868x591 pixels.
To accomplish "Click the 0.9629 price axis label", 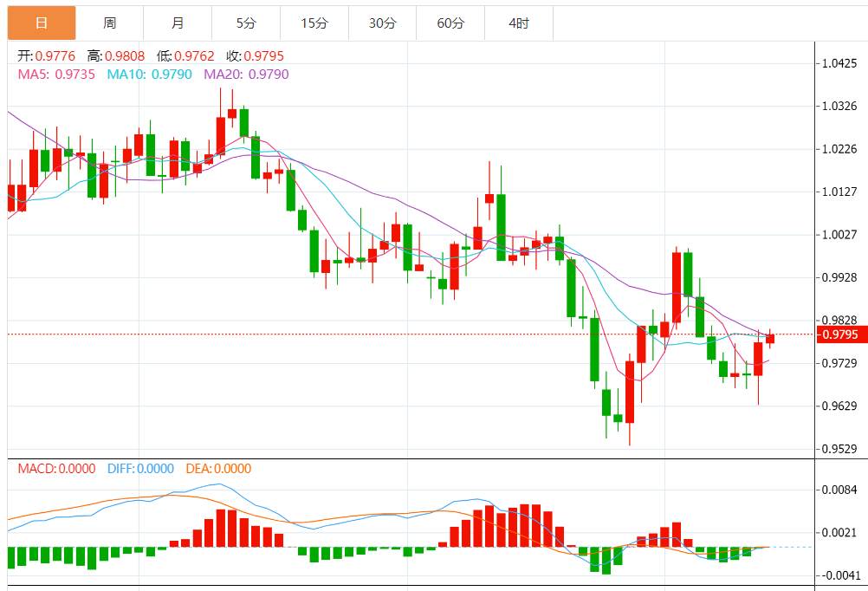I will (x=839, y=406).
